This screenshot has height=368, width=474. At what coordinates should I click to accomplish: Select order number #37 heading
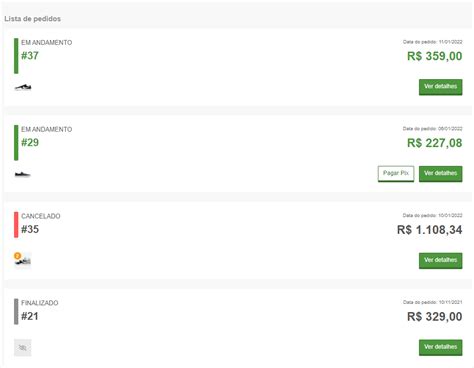coord(30,56)
